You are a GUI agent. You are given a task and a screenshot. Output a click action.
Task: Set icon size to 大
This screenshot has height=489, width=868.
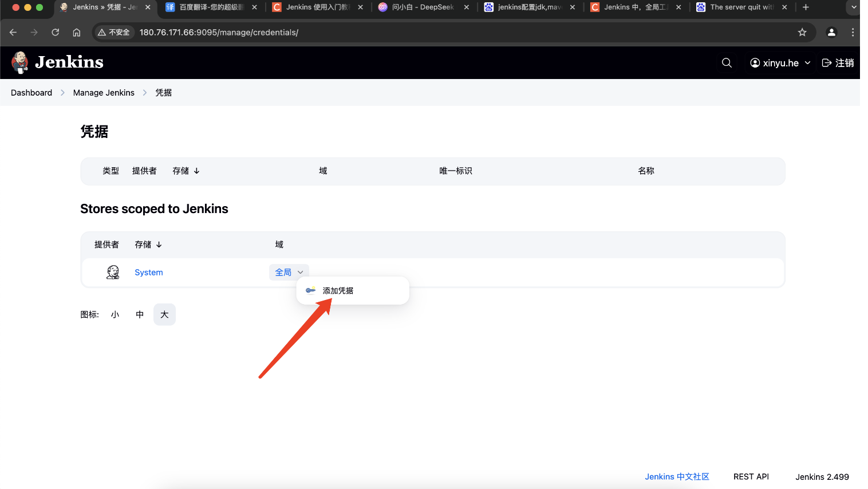pos(164,314)
